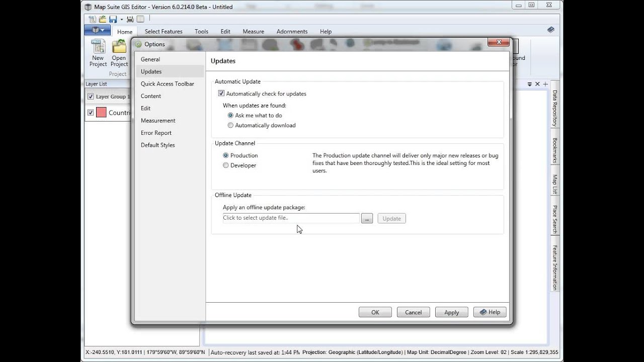Open the Map List side panel
Viewport: 644px width, 362px height.
click(555, 185)
